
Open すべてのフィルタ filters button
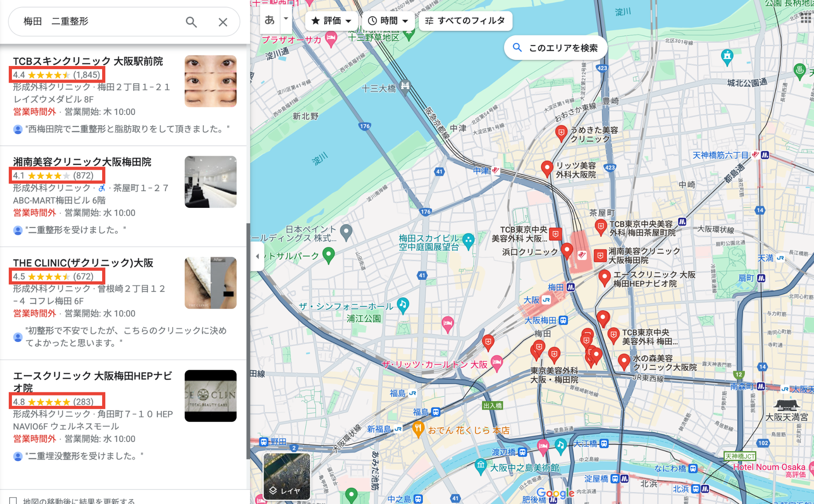465,21
